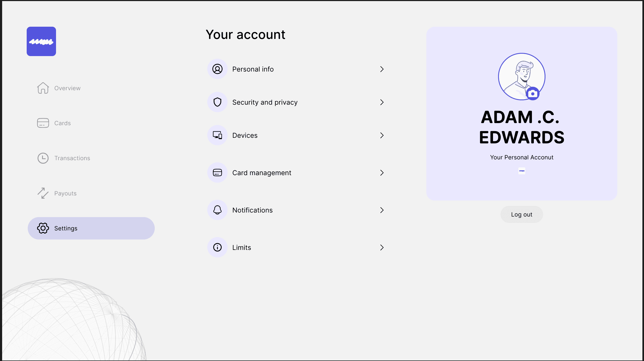
Task: Click the camera icon on profile avatar
Action: click(x=533, y=94)
